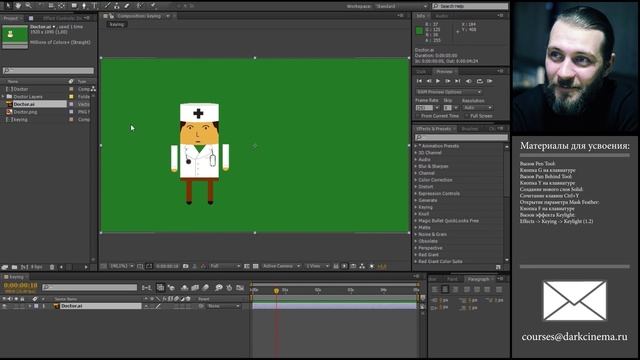Select the Keying composition in Project panel
Viewport: 640px width, 360px height.
(20, 120)
